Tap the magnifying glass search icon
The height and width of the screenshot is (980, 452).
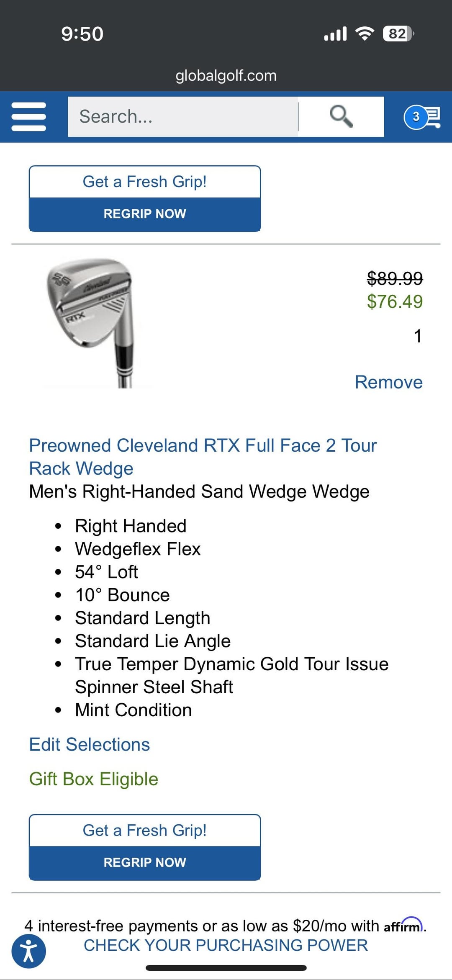tap(341, 116)
